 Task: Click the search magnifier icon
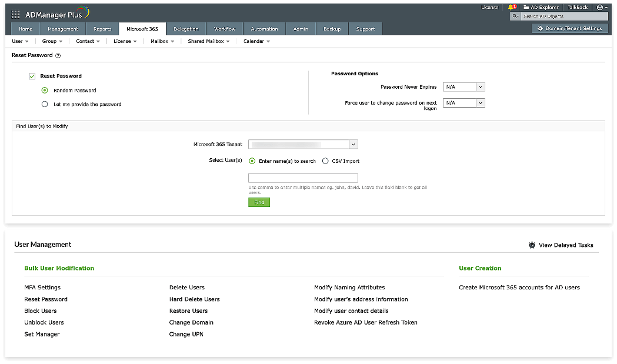click(515, 16)
